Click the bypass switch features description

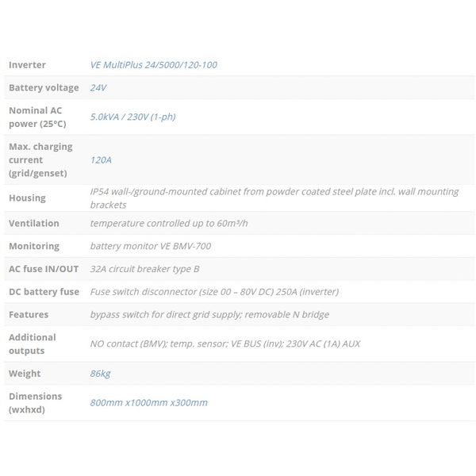[x=209, y=315]
